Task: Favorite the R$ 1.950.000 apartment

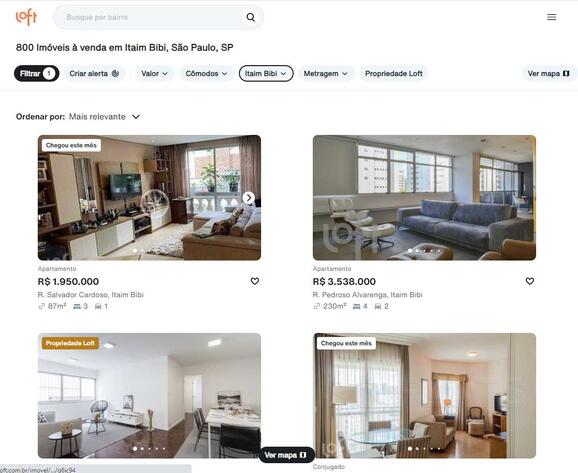Action: pyautogui.click(x=255, y=281)
